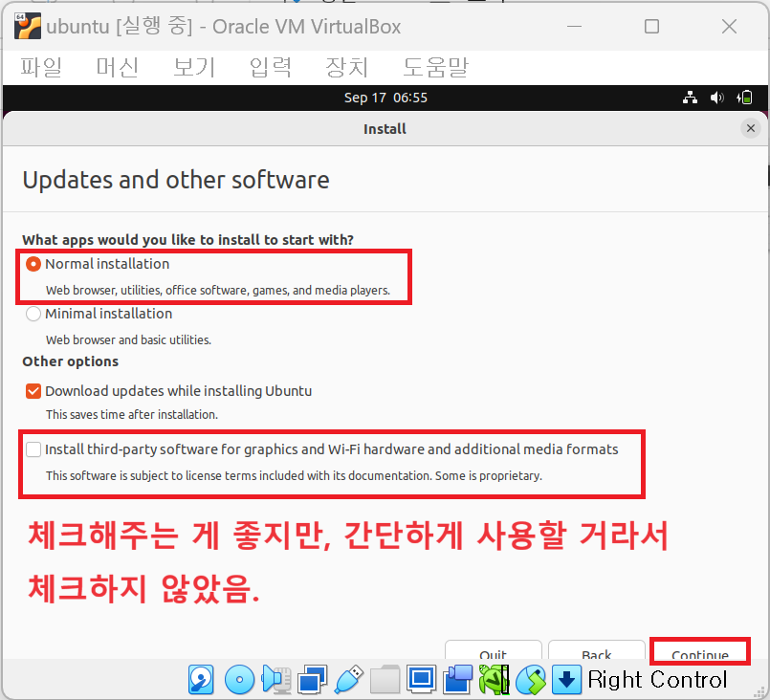Click the Continue button
This screenshot has height=700, width=770.
pos(700,651)
